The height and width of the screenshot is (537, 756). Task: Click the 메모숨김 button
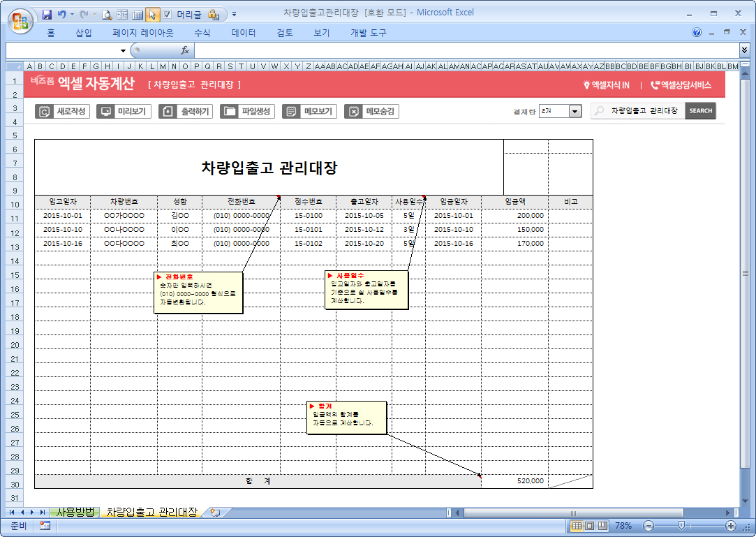(371, 112)
